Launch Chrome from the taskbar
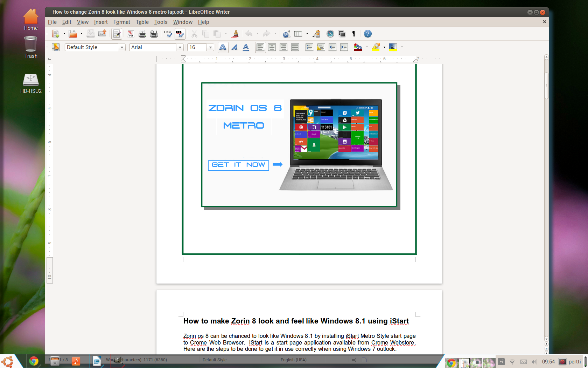The image size is (588, 368). 34,361
